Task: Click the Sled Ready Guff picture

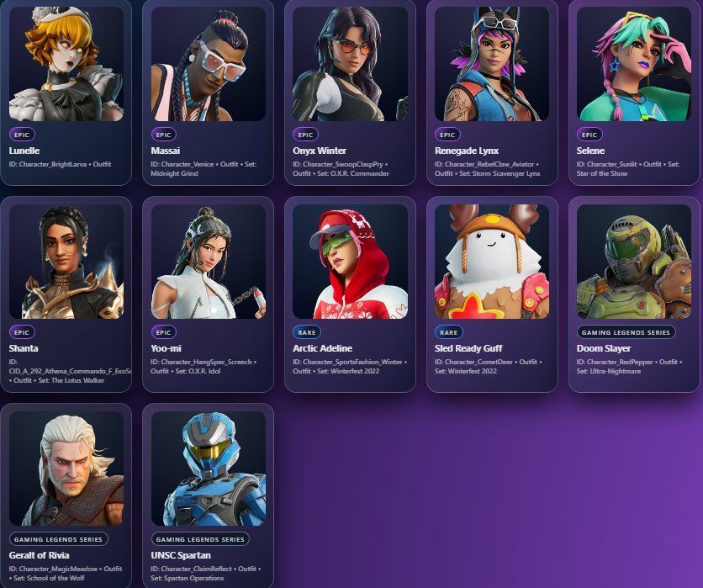Action: coord(492,262)
